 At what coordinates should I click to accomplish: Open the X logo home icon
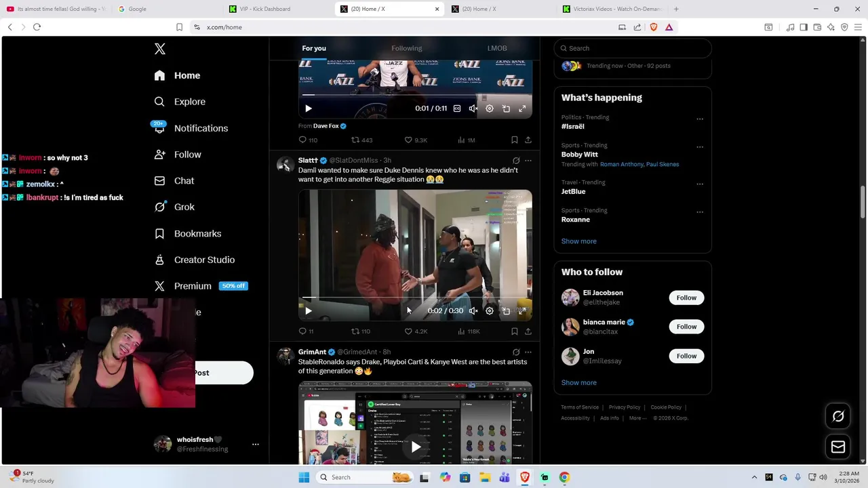click(x=160, y=49)
